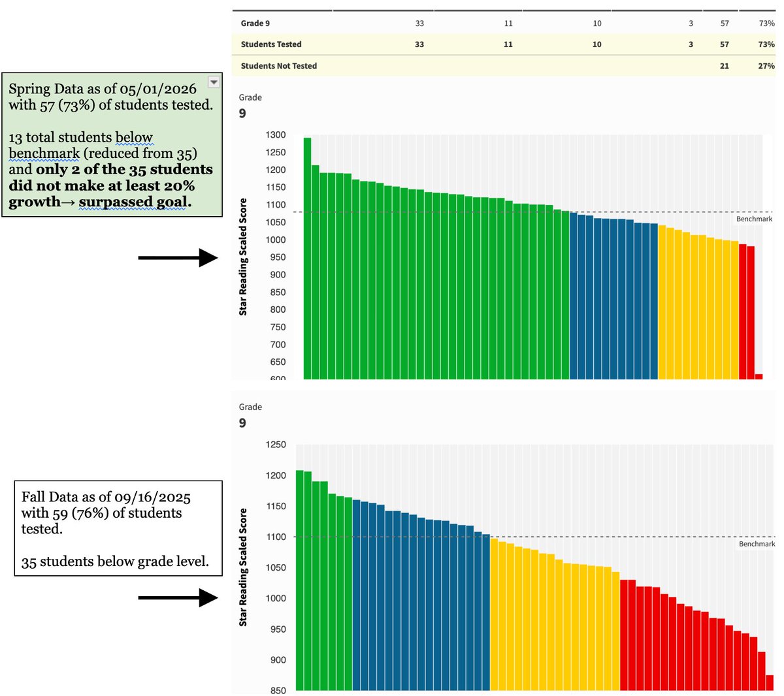Screen dimensions: 784x696
Task: Click the first green bar in Fall chart
Action: 300,580
